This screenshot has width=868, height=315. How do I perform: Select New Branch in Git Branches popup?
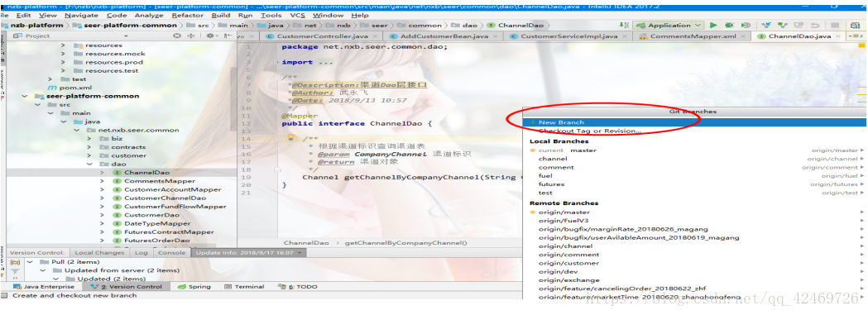click(x=695, y=122)
